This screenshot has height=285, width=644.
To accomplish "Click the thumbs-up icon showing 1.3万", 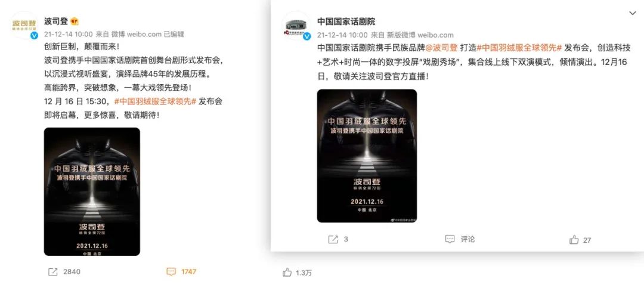I will (x=287, y=272).
